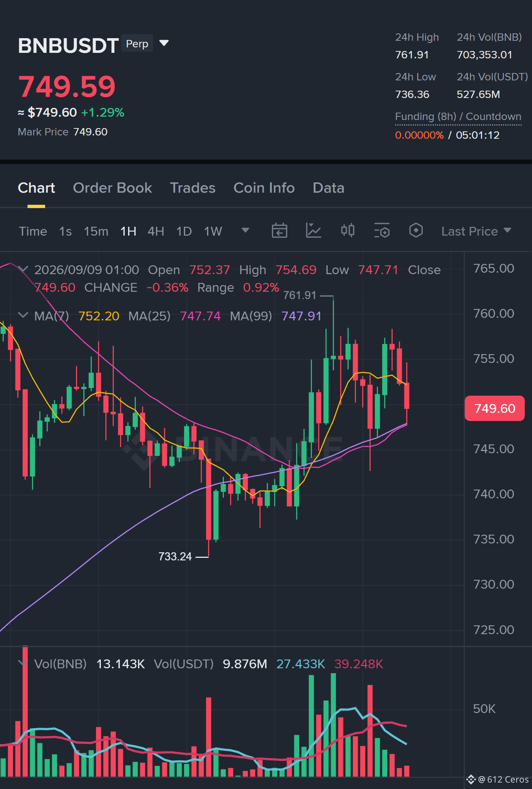Screen dimensions: 532x789
Task: Open the technical indicators chart icon
Action: pyautogui.click(x=313, y=231)
